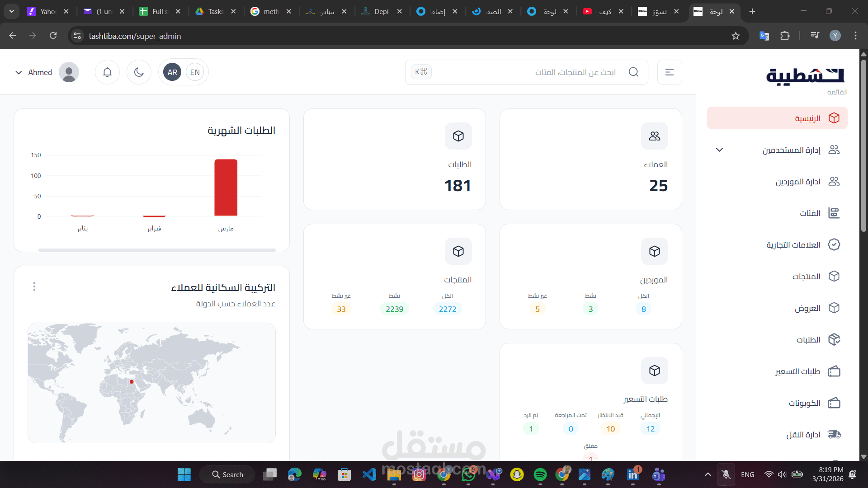Select the AR language option
Screen dimensions: 868x488
(x=172, y=72)
